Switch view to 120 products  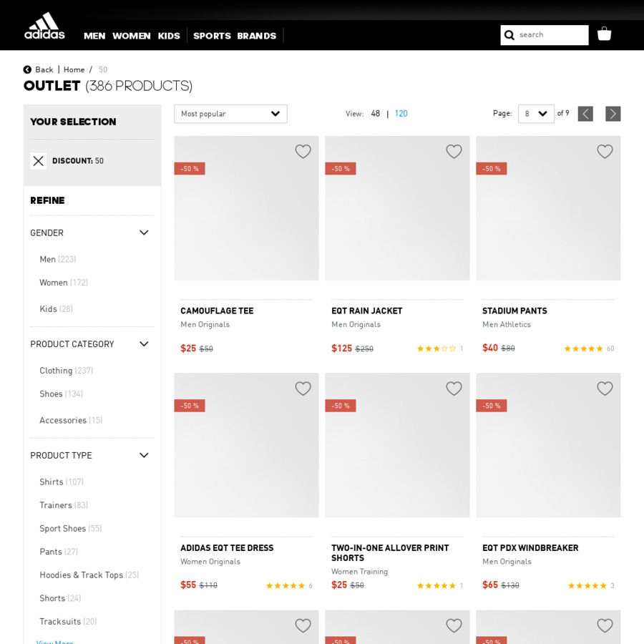[x=401, y=113]
